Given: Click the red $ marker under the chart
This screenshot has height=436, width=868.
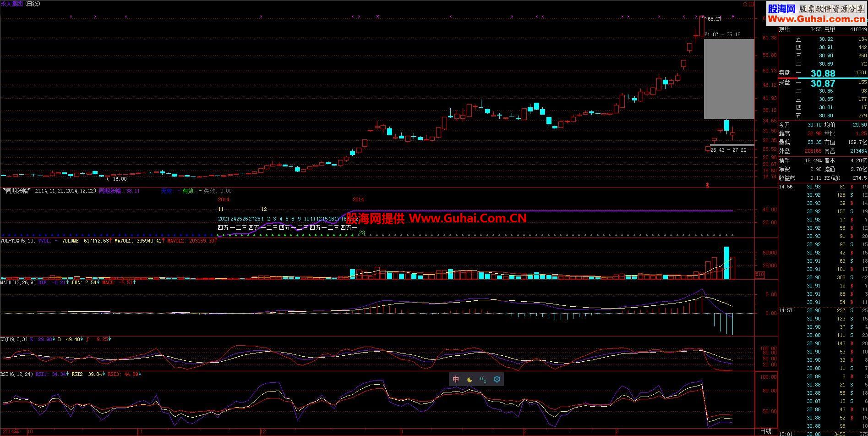Looking at the screenshot, I should pyautogui.click(x=708, y=186).
